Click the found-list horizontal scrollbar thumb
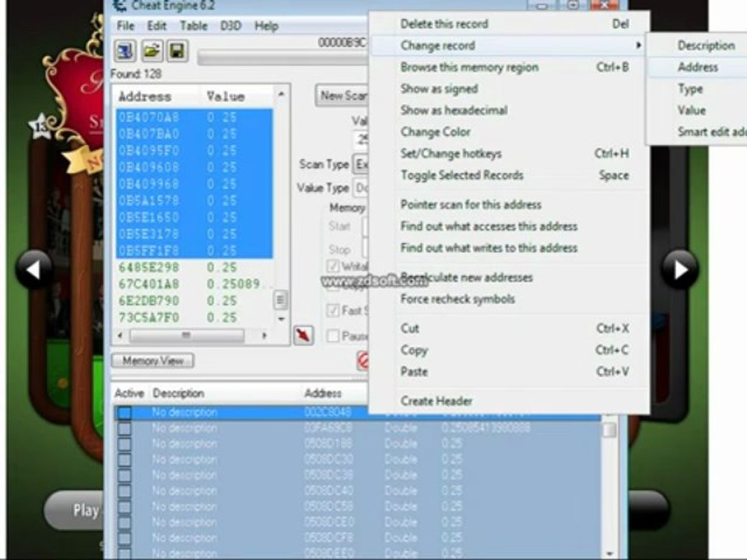Viewport: 747px width, 560px height. click(x=187, y=336)
